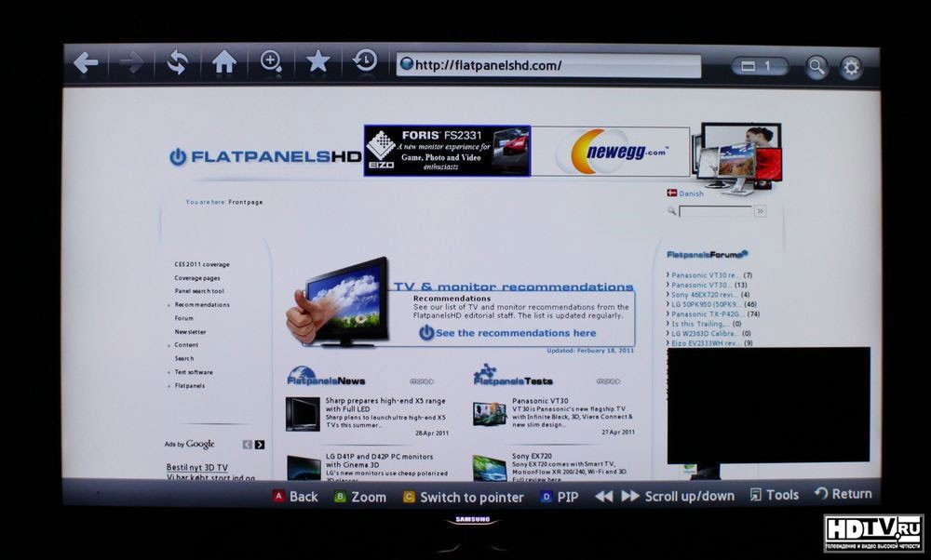Open Flatpanels in side menu
Image resolution: width=931 pixels, height=560 pixels.
click(189, 386)
